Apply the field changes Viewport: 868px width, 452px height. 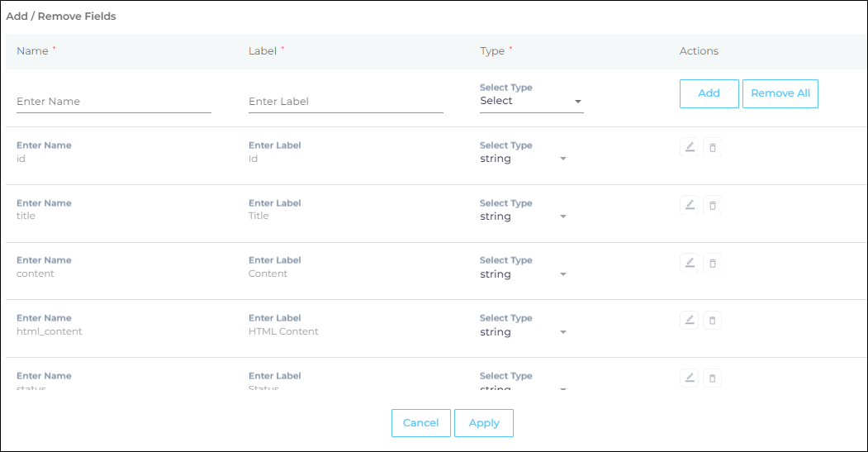point(484,423)
